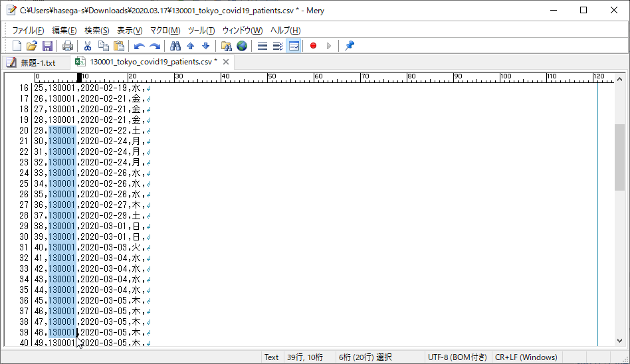Undo the last edit with the Undo arrow
The image size is (630, 364).
click(139, 46)
